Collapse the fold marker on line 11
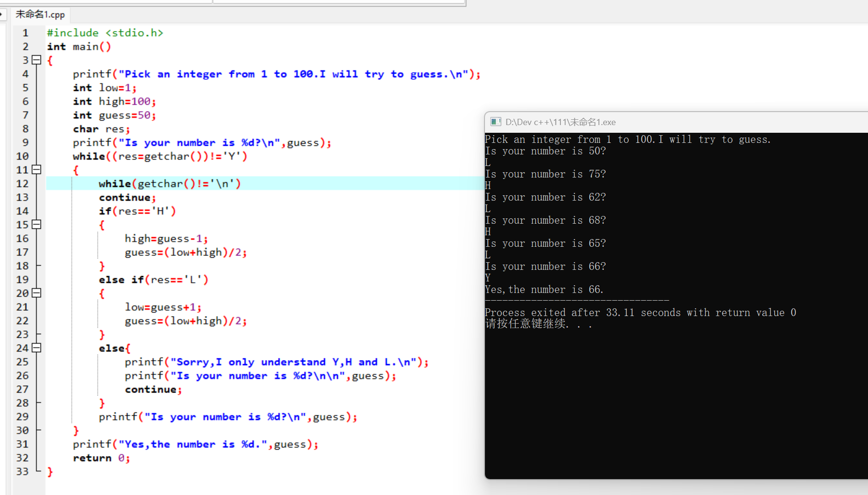The width and height of the screenshot is (868, 495). click(37, 169)
